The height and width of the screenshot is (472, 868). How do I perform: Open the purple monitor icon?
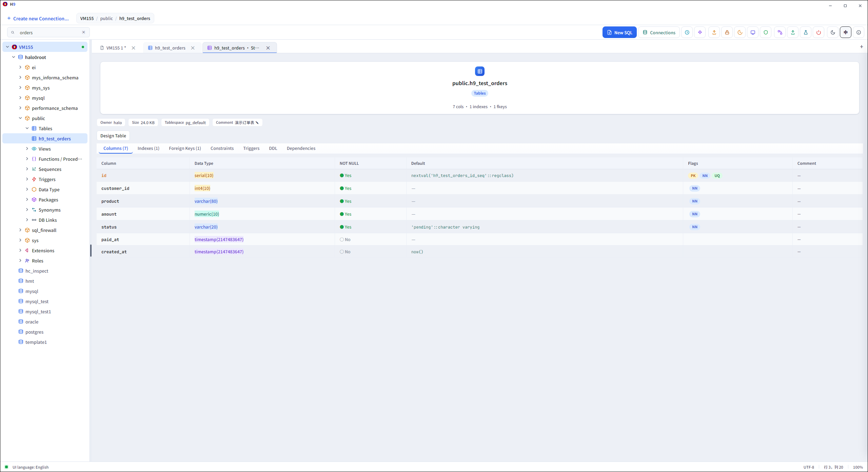[753, 33]
